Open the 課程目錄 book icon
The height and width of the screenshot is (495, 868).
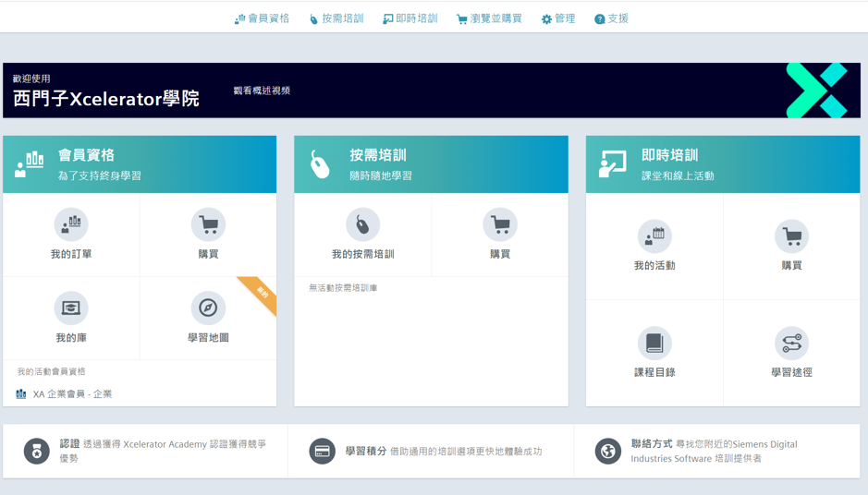(654, 343)
